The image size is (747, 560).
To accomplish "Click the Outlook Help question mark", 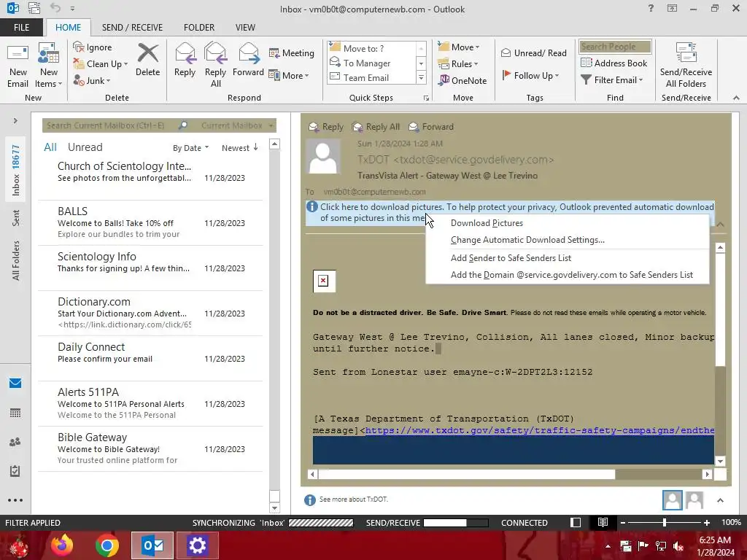I will tap(651, 8).
